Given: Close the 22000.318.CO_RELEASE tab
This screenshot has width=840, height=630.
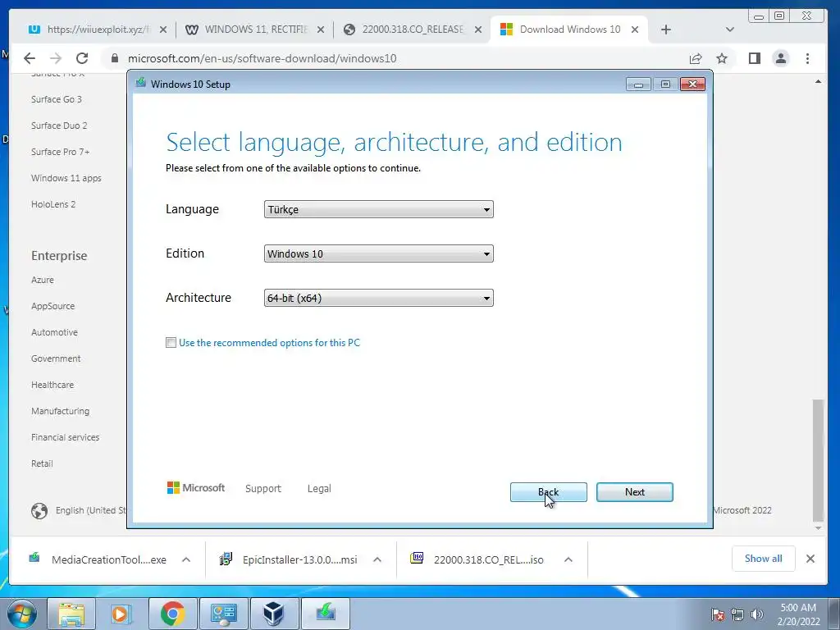Looking at the screenshot, I should pyautogui.click(x=478, y=30).
